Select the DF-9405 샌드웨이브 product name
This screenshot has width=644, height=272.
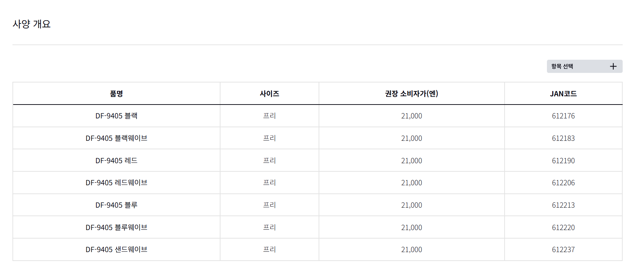(x=116, y=250)
